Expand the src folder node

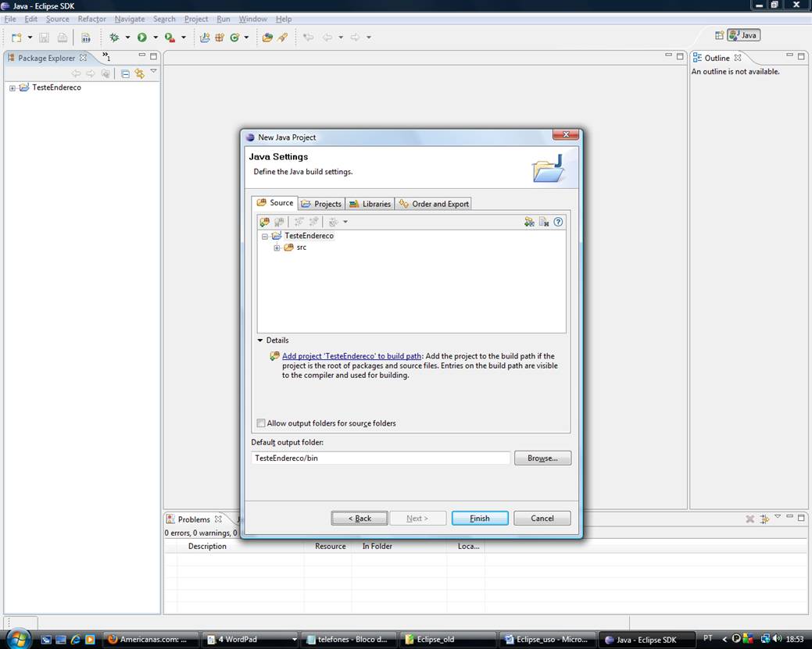pos(277,248)
